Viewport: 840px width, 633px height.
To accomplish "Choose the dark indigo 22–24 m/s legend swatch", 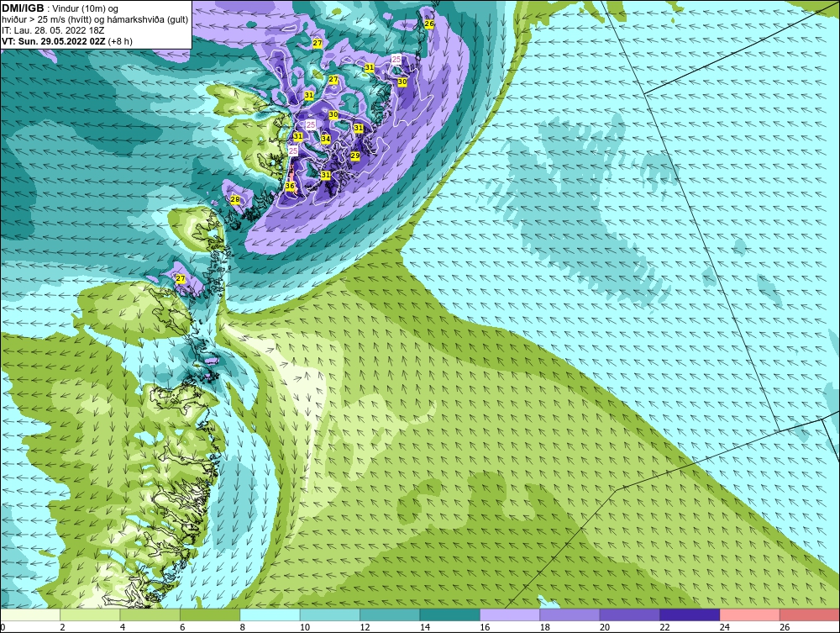I will coord(690,615).
